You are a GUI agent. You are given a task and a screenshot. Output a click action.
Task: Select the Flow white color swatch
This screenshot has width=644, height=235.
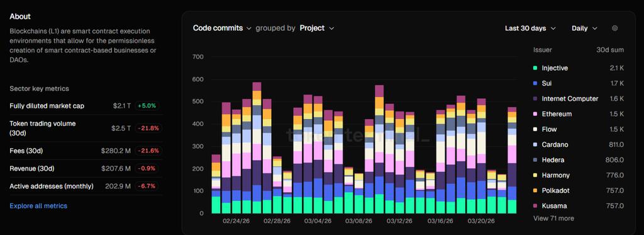(x=535, y=129)
